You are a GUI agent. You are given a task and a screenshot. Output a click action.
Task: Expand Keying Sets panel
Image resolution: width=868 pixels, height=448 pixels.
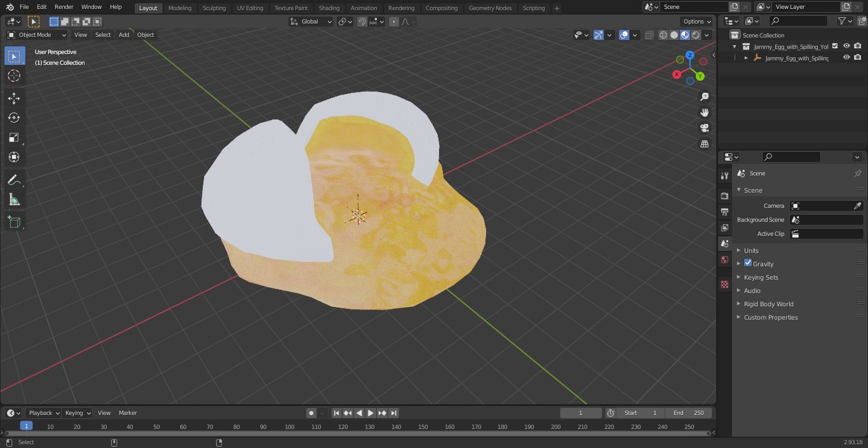point(761,277)
